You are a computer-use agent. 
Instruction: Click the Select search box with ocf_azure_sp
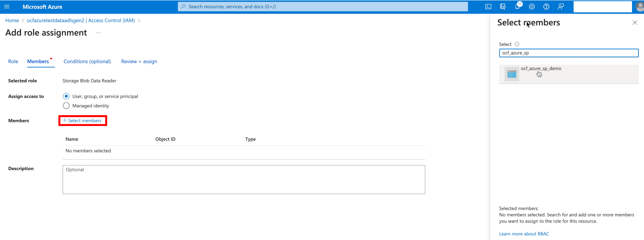569,53
